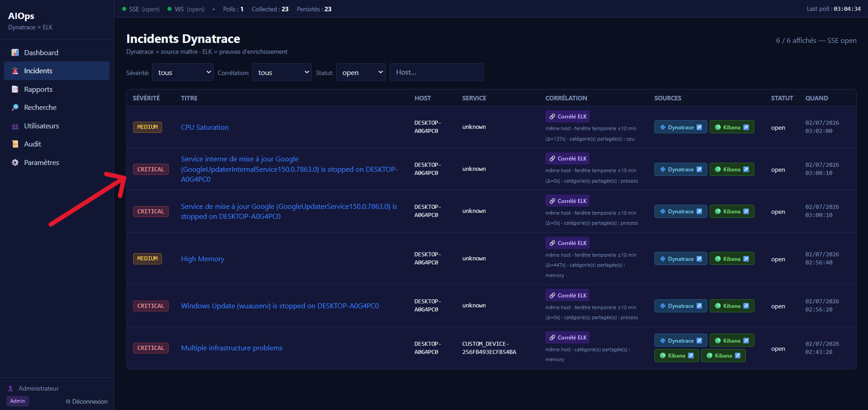868x410 pixels.
Task: Click the Administrateur user icon
Action: click(10, 388)
